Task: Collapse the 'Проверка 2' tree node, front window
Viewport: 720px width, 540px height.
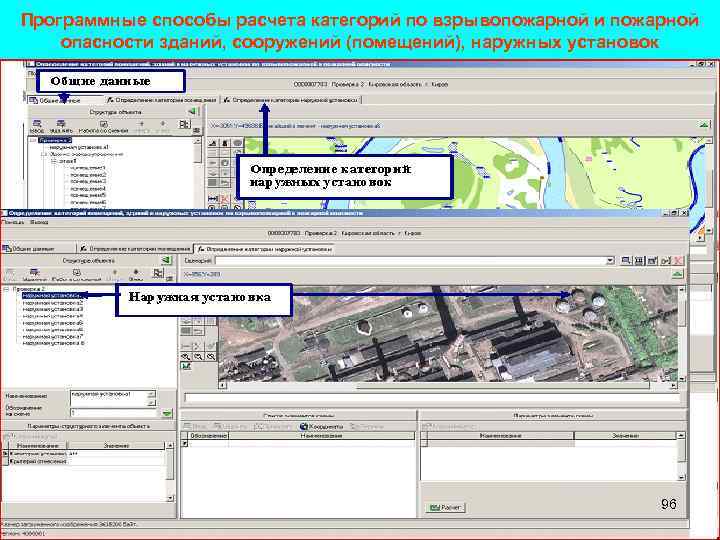Action: tap(6, 289)
